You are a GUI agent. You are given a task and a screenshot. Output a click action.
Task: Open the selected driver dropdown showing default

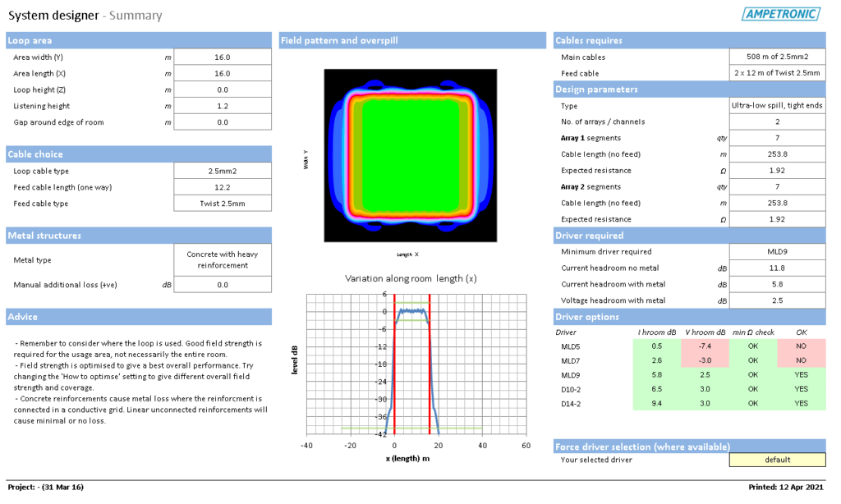click(x=777, y=460)
